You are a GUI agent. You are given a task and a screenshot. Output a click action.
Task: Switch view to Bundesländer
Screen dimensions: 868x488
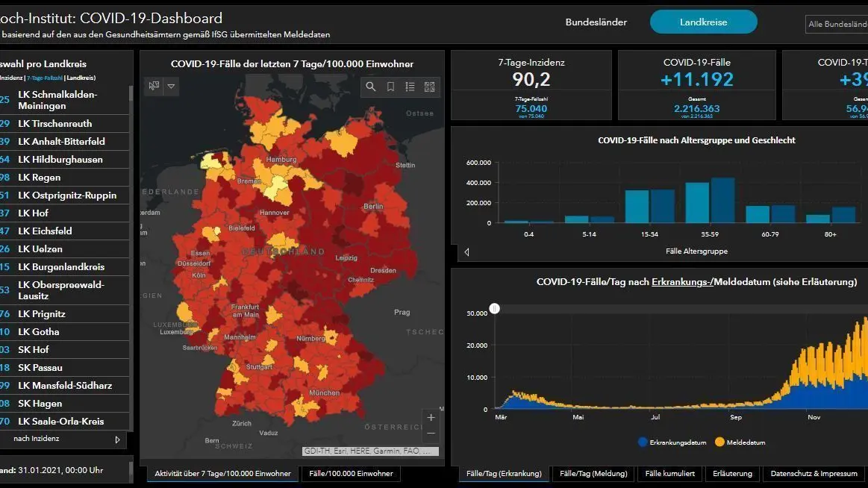[596, 22]
